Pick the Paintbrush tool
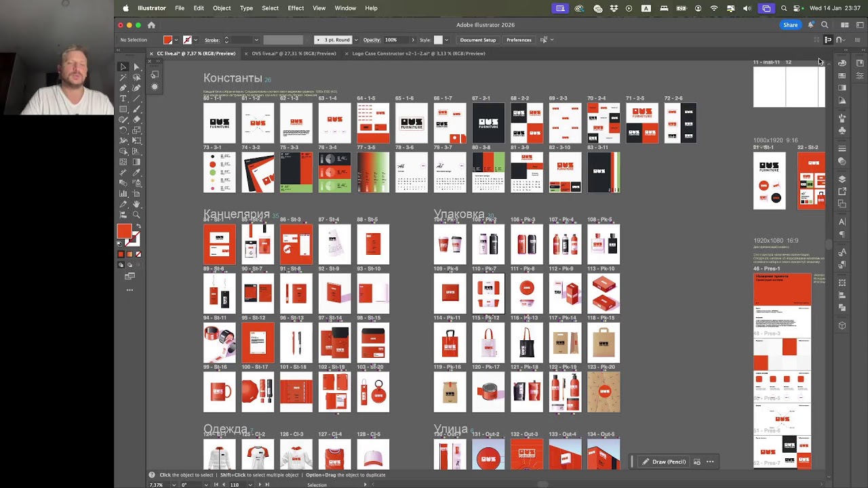Image resolution: width=868 pixels, height=488 pixels. [136, 109]
